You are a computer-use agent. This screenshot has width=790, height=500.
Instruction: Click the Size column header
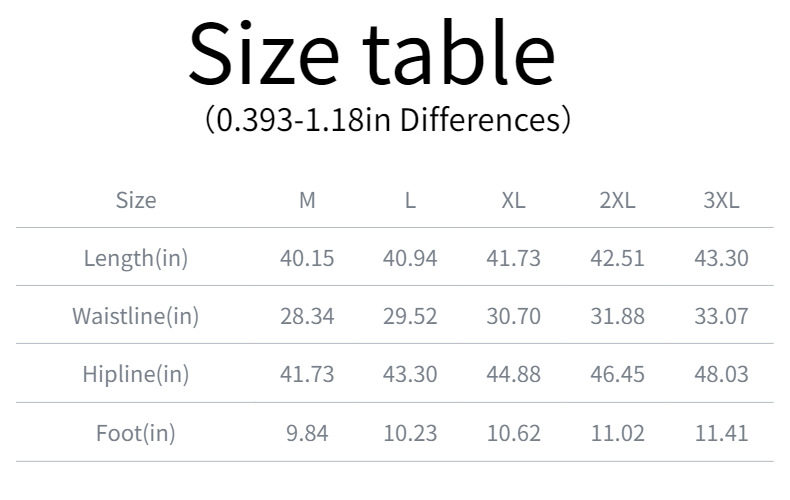[x=136, y=200]
